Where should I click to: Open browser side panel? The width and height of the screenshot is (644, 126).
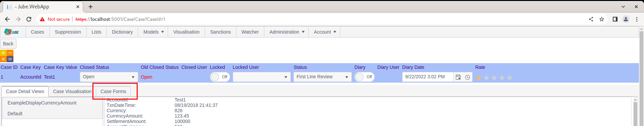(x=615, y=19)
